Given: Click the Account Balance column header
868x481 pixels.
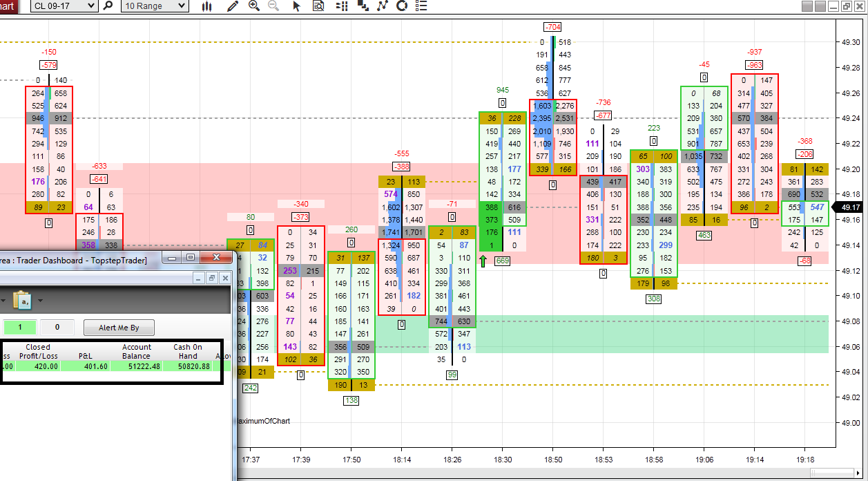Looking at the screenshot, I should 137,351.
